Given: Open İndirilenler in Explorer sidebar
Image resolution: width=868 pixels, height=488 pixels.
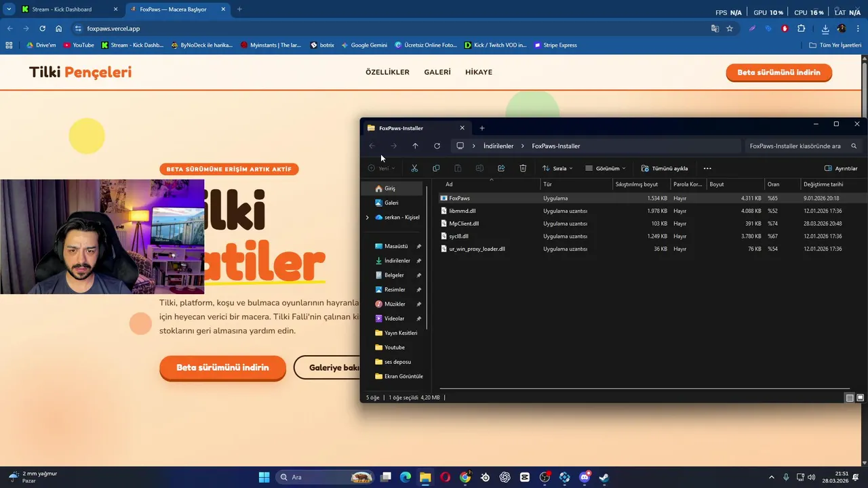Looking at the screenshot, I should pyautogui.click(x=397, y=261).
